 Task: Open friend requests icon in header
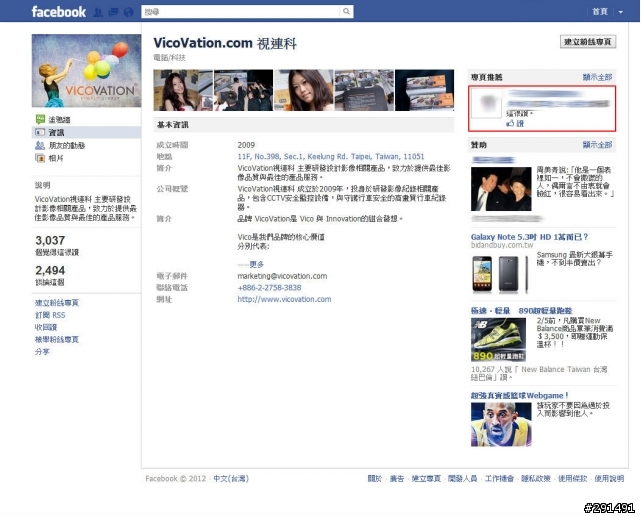(x=98, y=12)
